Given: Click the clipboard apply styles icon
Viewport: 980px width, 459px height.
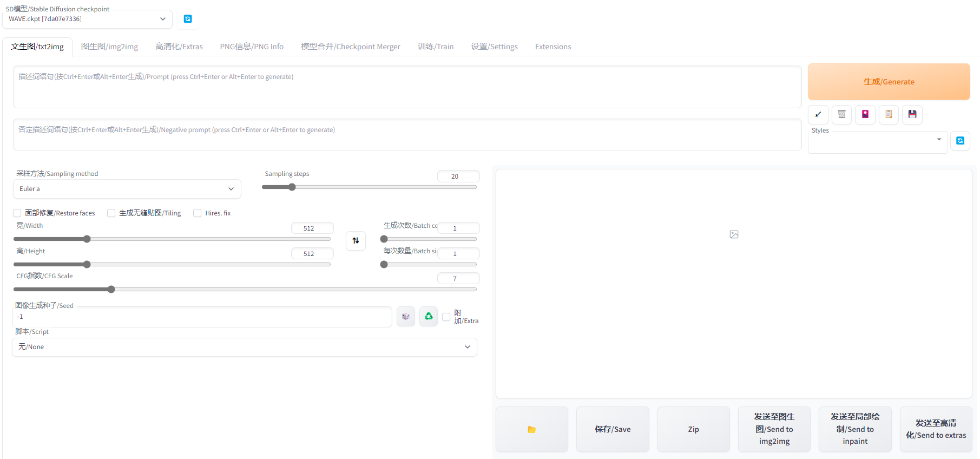Looking at the screenshot, I should pyautogui.click(x=889, y=114).
